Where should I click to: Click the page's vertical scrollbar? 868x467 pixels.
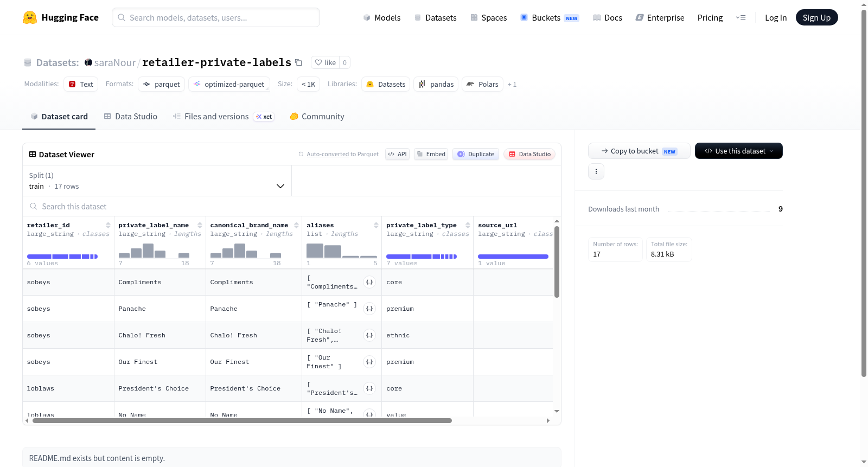click(864, 193)
